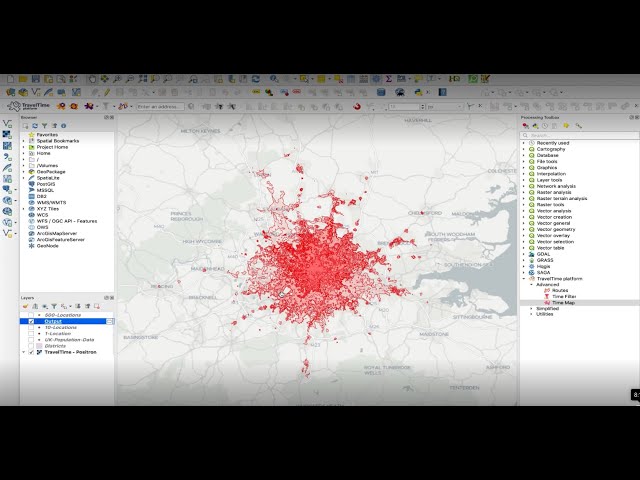Select Favorites in the Browser tree
Viewport: 640px width, 480px height.
click(47, 135)
